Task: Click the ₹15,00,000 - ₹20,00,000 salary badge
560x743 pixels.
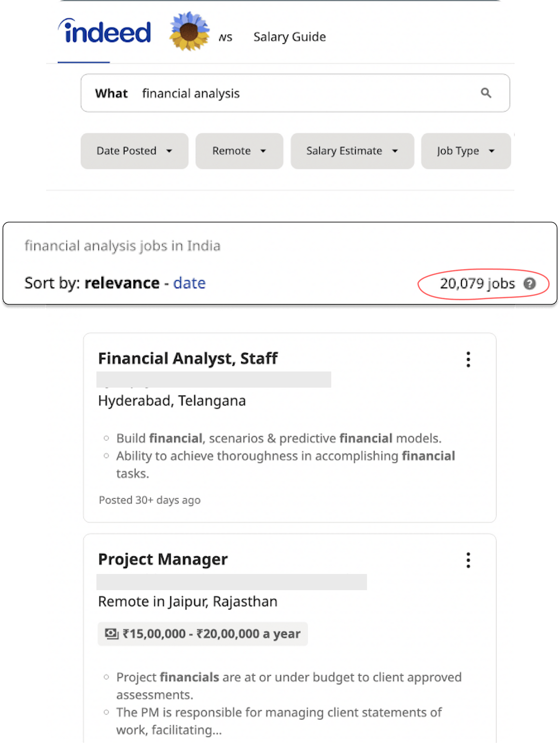Action: (x=202, y=633)
